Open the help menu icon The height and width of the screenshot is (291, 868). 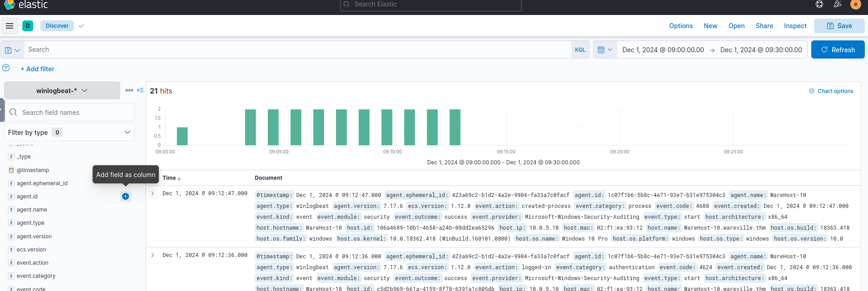(x=819, y=5)
